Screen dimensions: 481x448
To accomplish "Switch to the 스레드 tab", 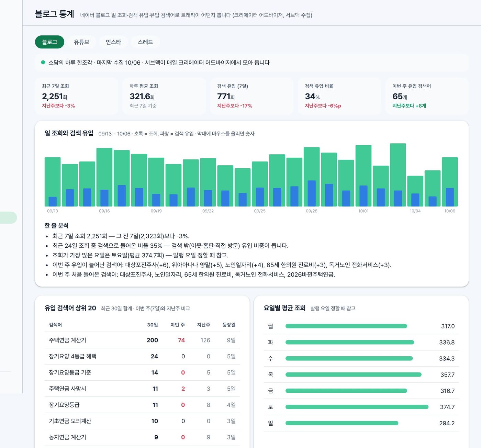I will [x=145, y=42].
